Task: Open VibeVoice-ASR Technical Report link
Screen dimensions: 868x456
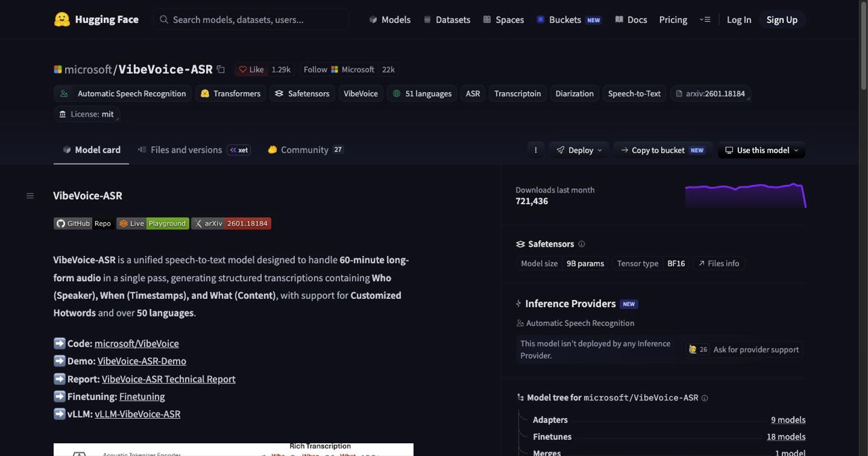Action: click(168, 379)
